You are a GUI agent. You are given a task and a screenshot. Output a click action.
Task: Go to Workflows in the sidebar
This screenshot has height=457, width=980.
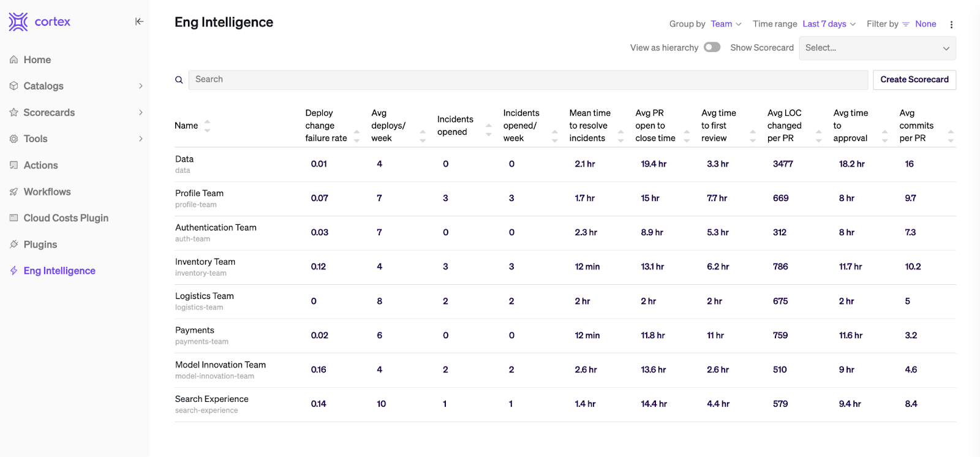coord(47,192)
